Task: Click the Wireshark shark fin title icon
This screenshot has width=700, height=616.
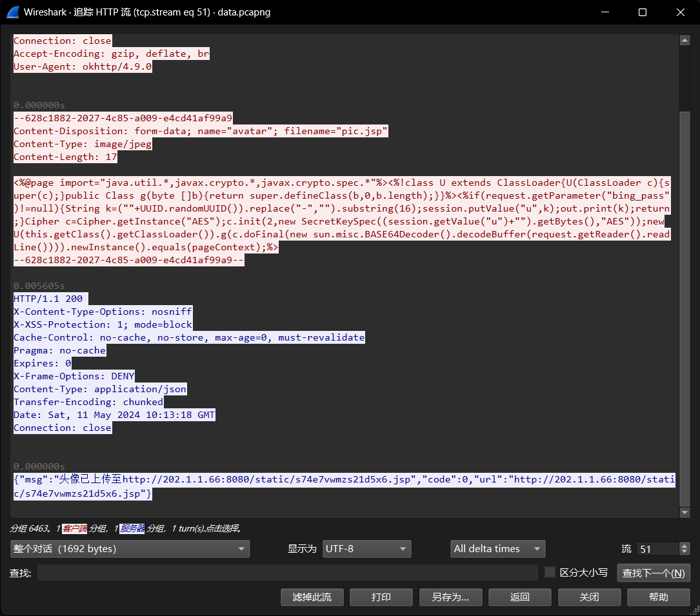Action: coord(13,12)
